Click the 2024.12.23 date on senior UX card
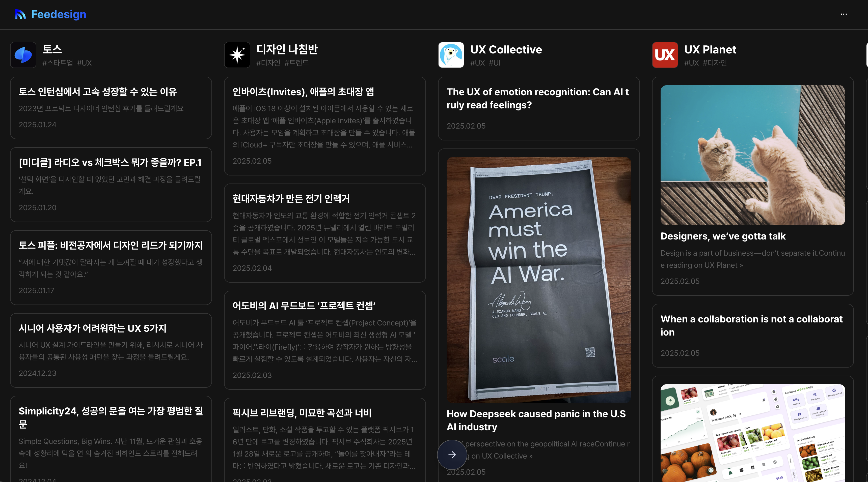This screenshot has height=482, width=868. click(x=37, y=373)
